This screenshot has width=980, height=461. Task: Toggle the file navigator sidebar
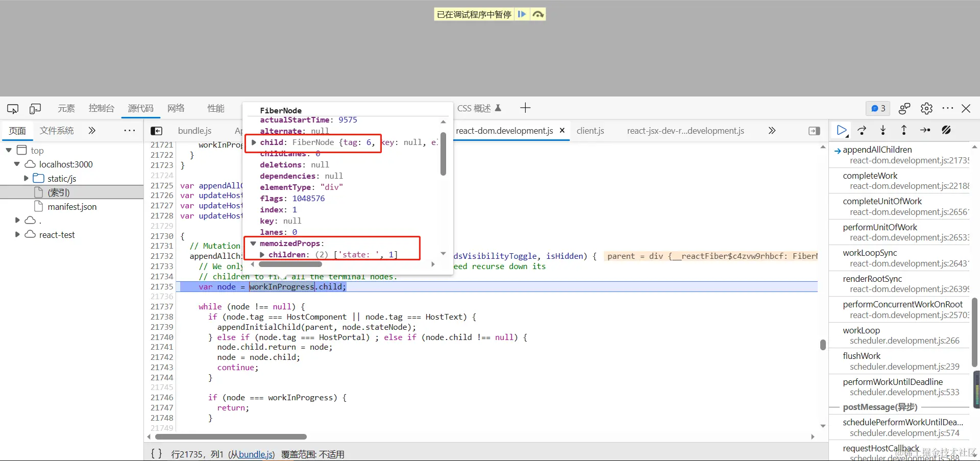click(x=157, y=131)
